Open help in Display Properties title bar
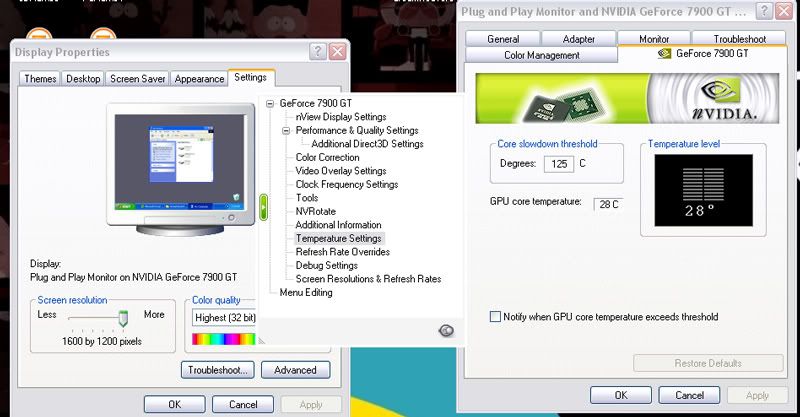The image size is (800, 417). coord(317,51)
